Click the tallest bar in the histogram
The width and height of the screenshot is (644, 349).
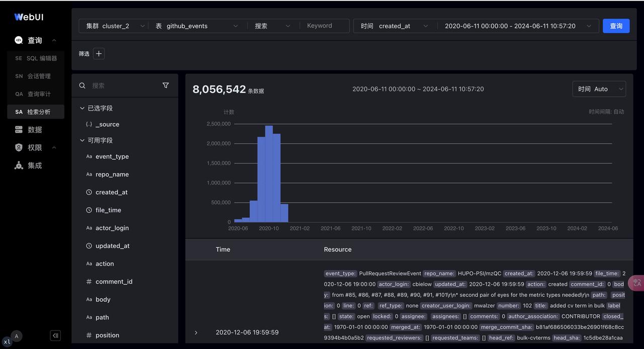pyautogui.click(x=269, y=171)
